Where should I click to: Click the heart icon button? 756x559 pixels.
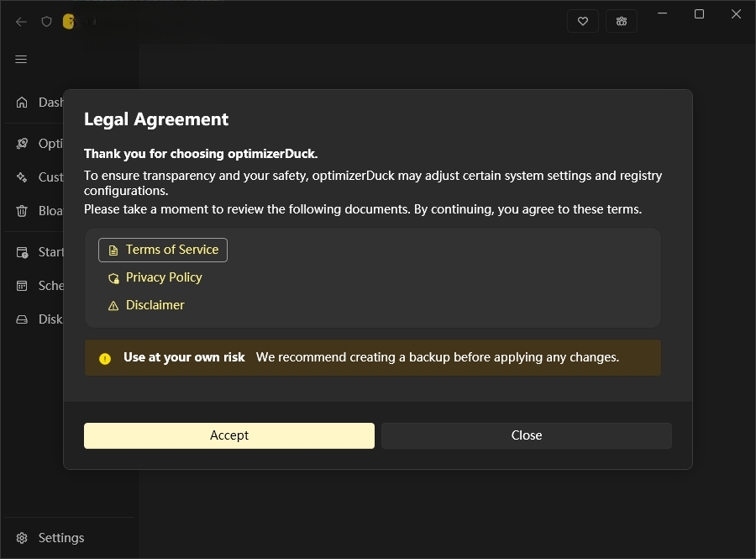click(x=583, y=21)
